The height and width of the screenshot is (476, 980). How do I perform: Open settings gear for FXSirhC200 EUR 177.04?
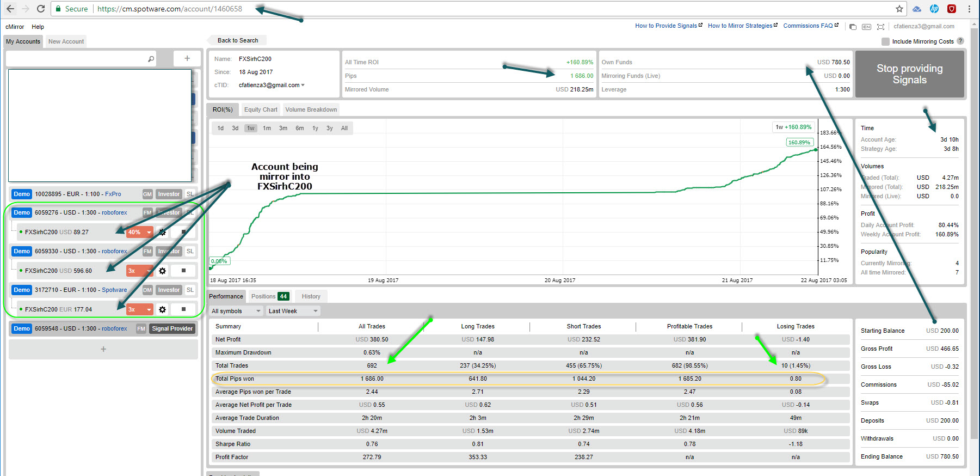pos(162,309)
